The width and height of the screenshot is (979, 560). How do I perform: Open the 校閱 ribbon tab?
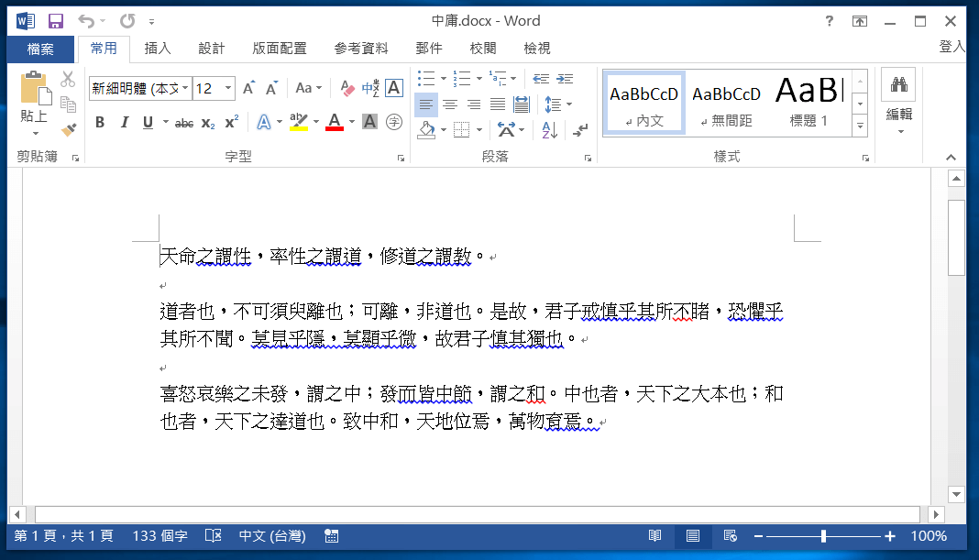click(482, 48)
